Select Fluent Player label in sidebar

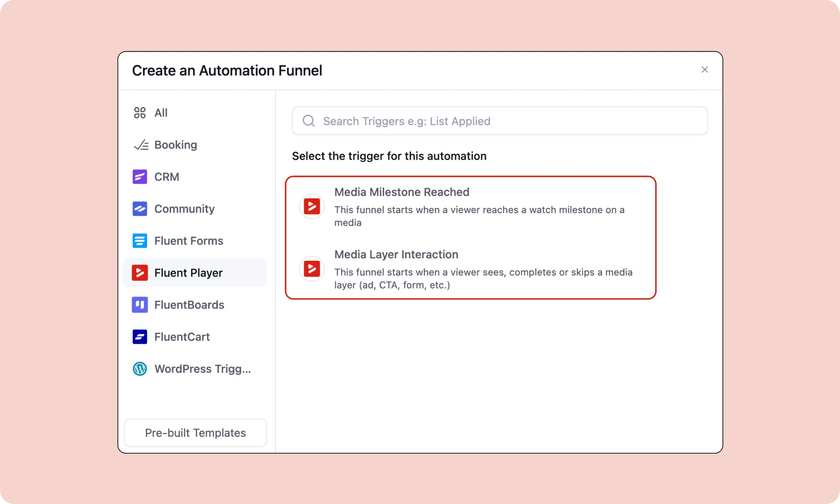pyautogui.click(x=188, y=273)
